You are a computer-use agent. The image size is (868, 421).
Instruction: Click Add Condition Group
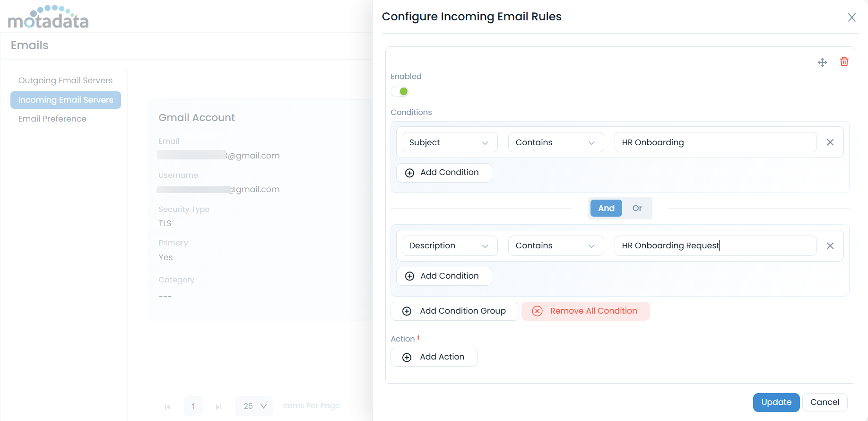pos(455,311)
